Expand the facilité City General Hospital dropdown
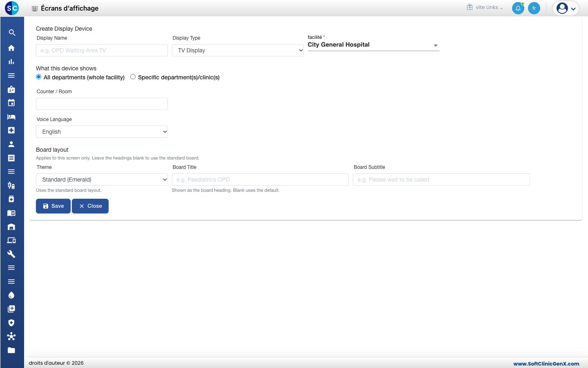This screenshot has height=368, width=588. (x=373, y=45)
